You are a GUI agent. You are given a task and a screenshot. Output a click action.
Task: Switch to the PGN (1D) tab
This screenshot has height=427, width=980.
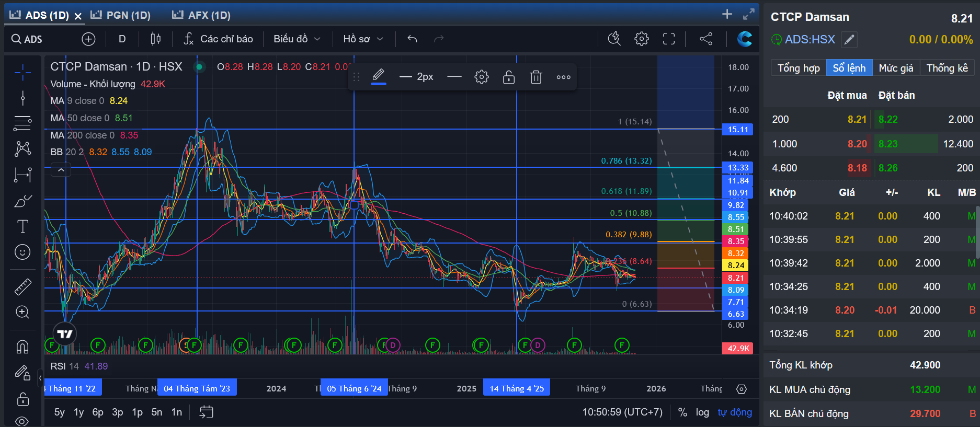(121, 15)
